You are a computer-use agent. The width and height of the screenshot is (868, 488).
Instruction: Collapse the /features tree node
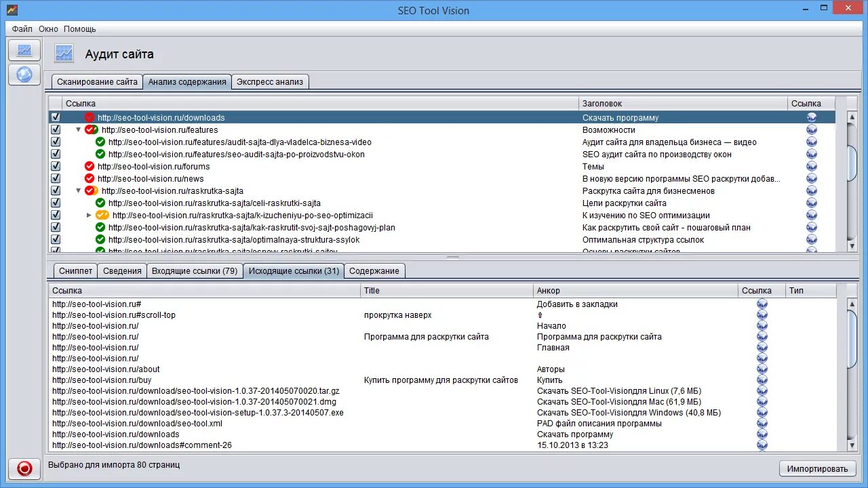point(78,129)
